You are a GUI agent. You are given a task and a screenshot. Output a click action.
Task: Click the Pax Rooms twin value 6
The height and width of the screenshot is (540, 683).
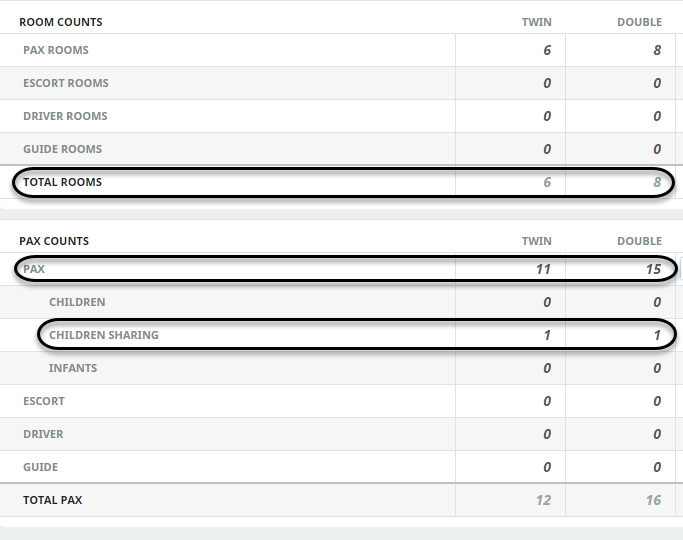(547, 50)
